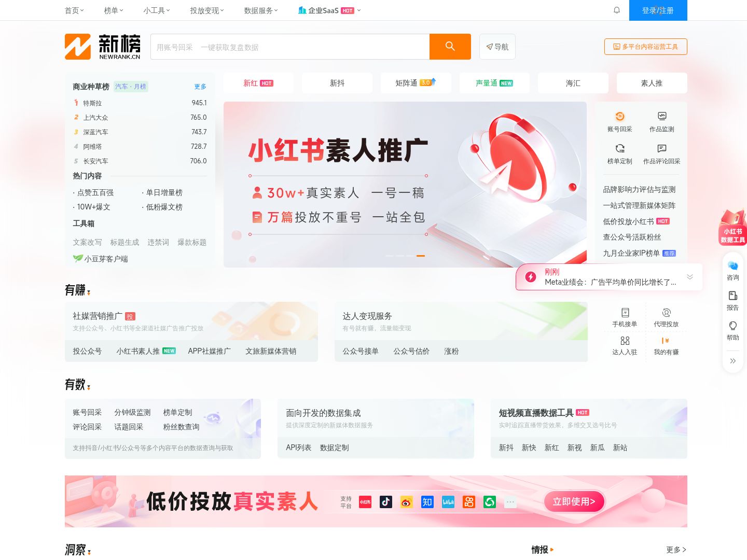Image resolution: width=747 pixels, height=560 pixels.
Task: Open the 导航 navigation button
Action: [x=497, y=47]
